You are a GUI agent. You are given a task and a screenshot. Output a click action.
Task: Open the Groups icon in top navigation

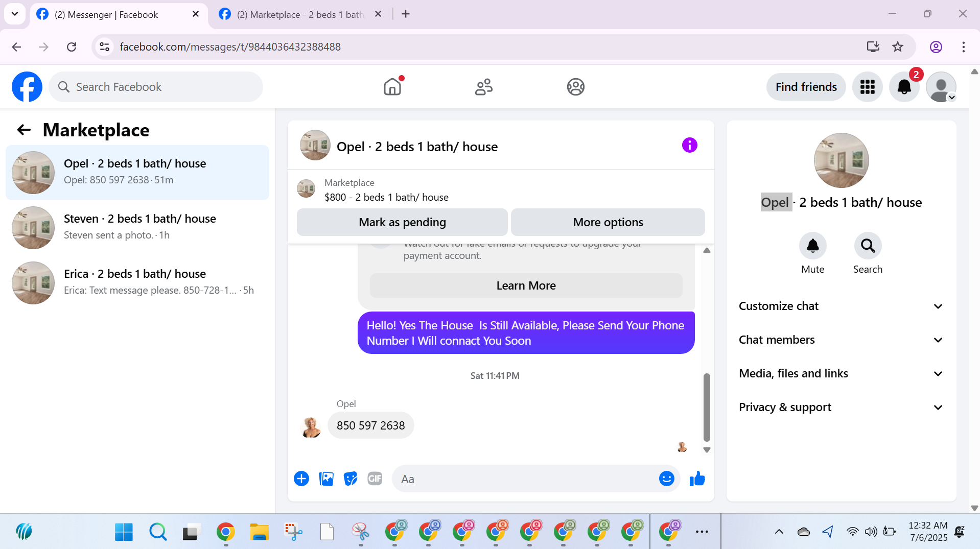[576, 87]
